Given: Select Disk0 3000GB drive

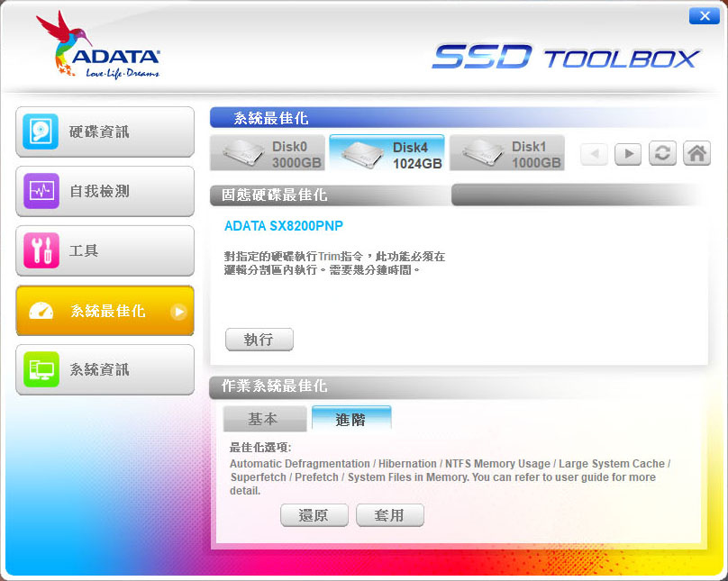Looking at the screenshot, I should 268,153.
